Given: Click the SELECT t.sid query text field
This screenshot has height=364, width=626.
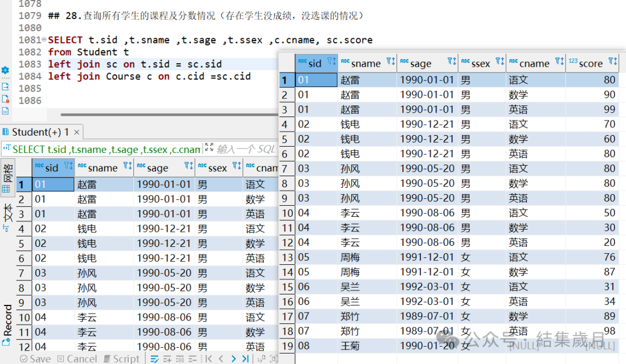Looking at the screenshot, I should click(x=106, y=150).
